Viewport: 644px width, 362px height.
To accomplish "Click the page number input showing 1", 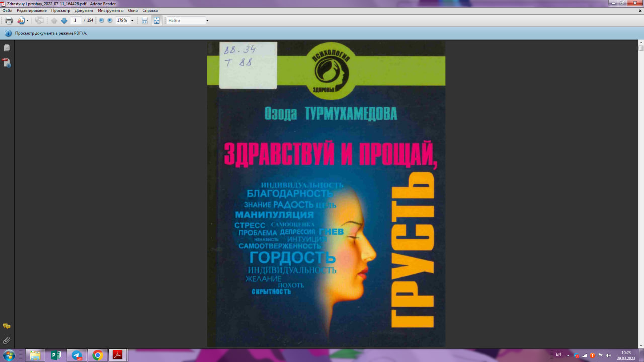I will tap(74, 20).
